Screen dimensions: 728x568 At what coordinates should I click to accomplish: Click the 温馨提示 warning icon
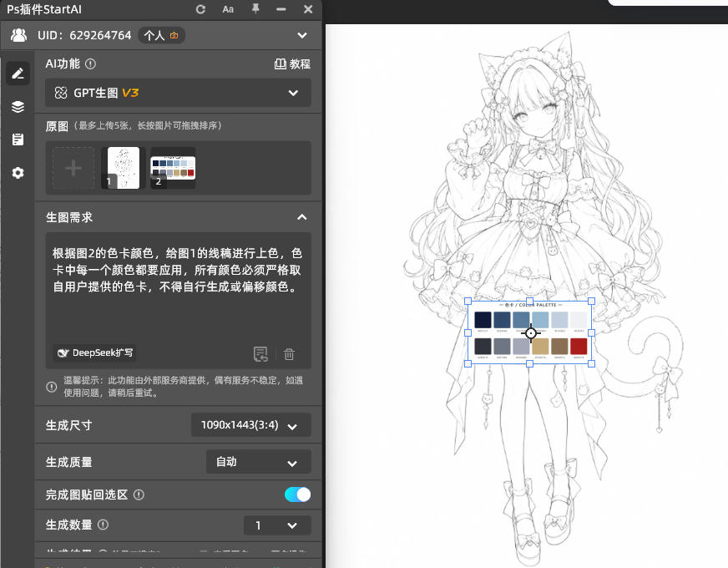(52, 387)
